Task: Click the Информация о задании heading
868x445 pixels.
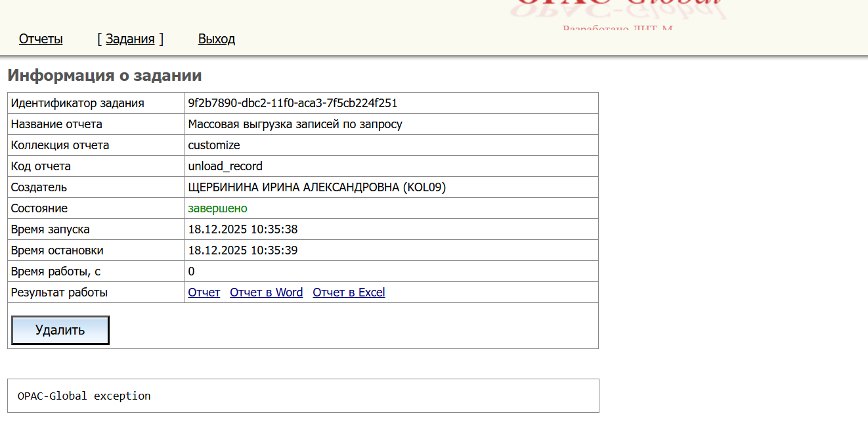Action: pyautogui.click(x=104, y=76)
